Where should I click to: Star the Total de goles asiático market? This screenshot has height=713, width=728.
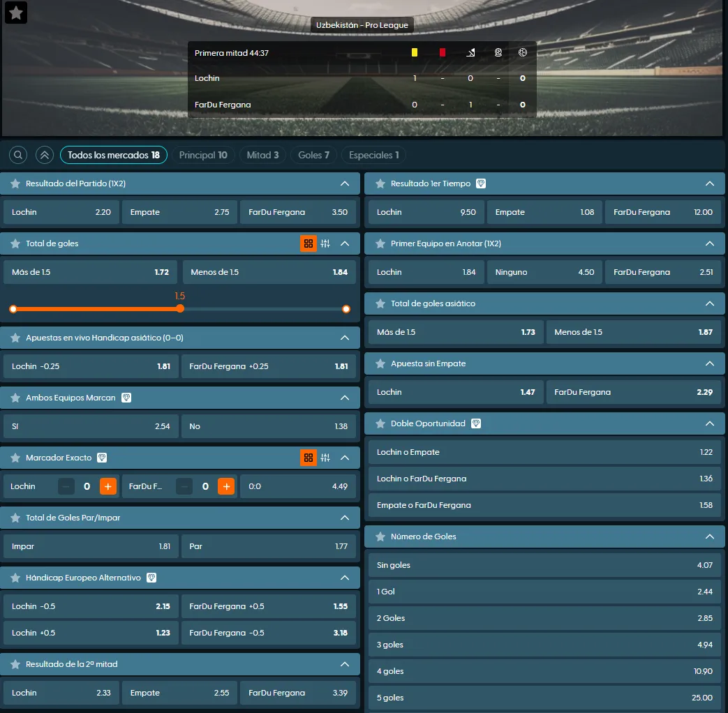pos(380,303)
